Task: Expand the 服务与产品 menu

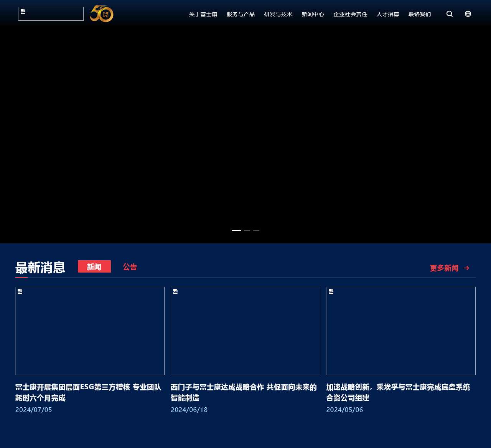Action: [241, 14]
